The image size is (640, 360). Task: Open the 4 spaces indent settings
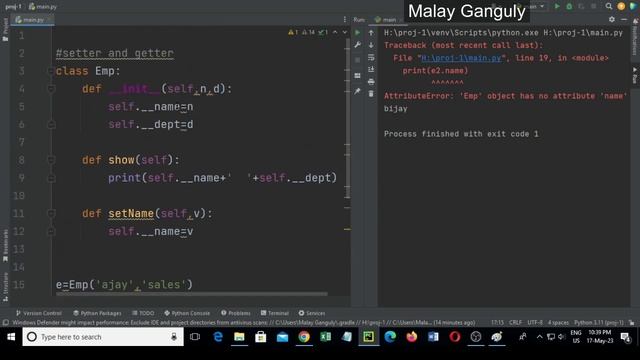coord(558,322)
